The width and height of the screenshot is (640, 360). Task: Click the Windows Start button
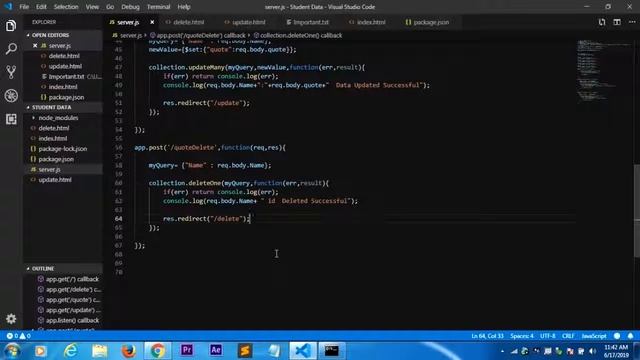[x=12, y=351]
